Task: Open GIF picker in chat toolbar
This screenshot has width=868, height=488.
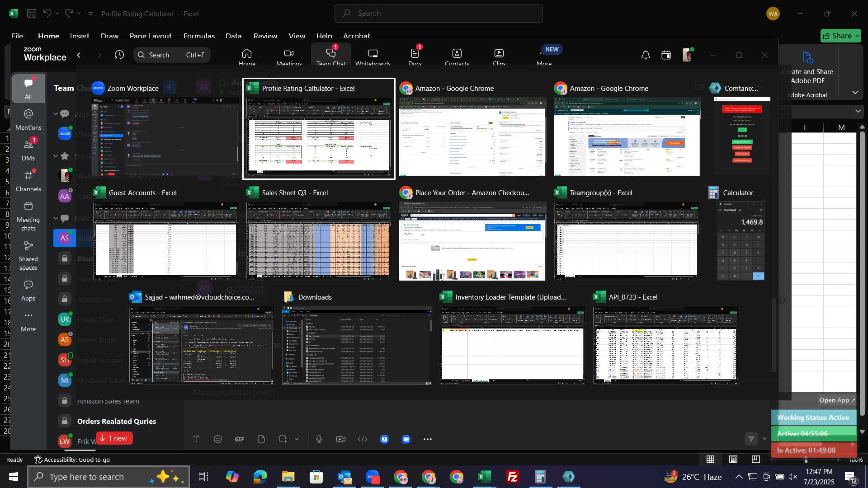Action: pos(240,439)
